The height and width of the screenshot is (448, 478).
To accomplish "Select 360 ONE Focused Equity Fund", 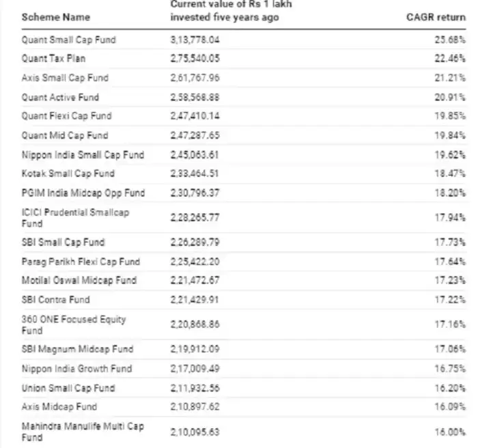I will pyautogui.click(x=74, y=325).
